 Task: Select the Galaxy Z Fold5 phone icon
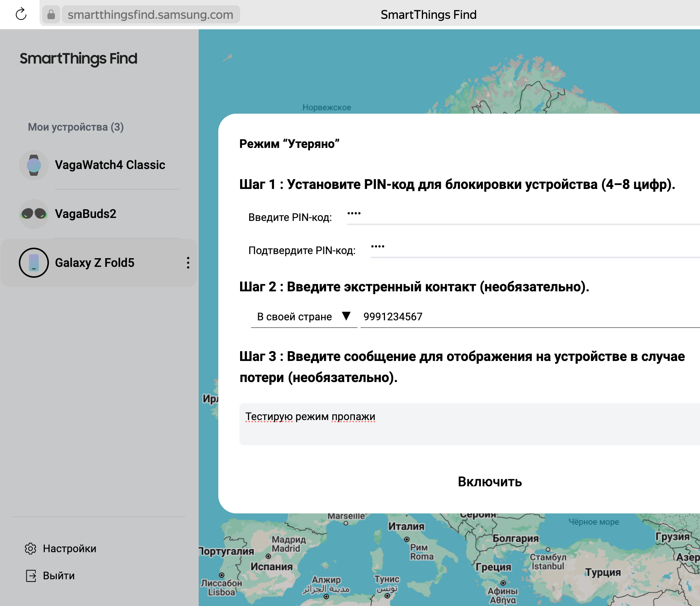34,263
